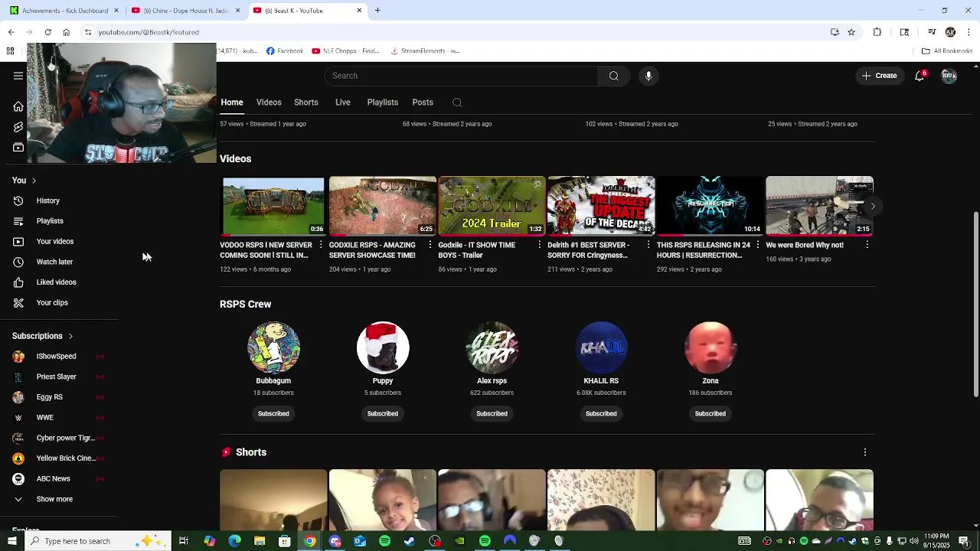Activate voice search microphone icon
The image size is (980, 551).
tap(648, 76)
